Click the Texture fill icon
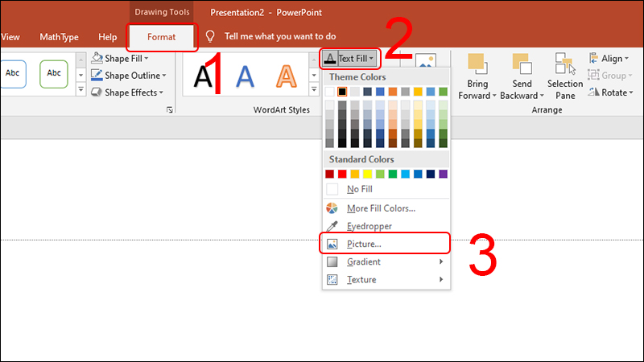644x362 pixels. coord(332,279)
